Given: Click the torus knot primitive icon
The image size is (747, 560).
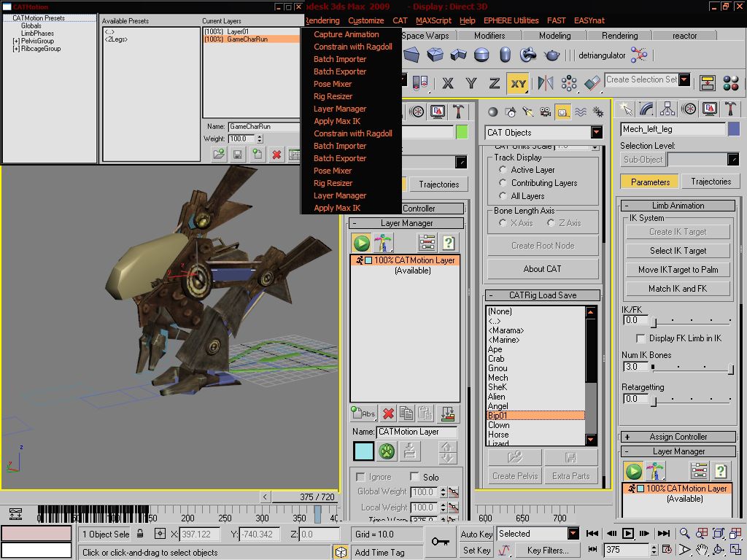Looking at the screenshot, I should (x=528, y=55).
